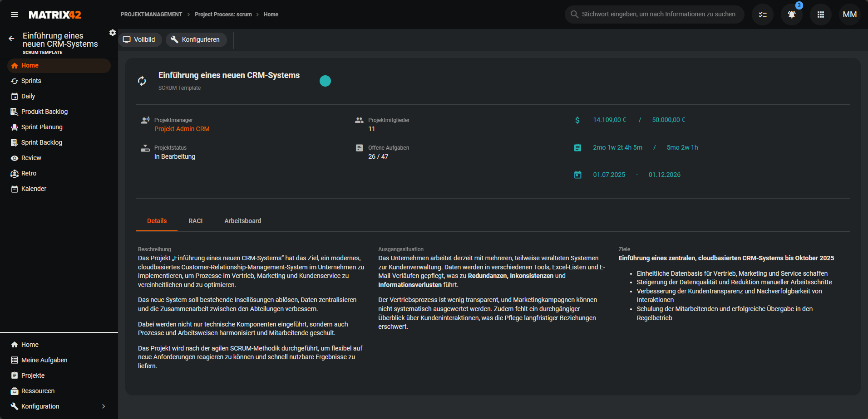Click the teal project status indicator circle
The image size is (868, 419).
click(325, 81)
